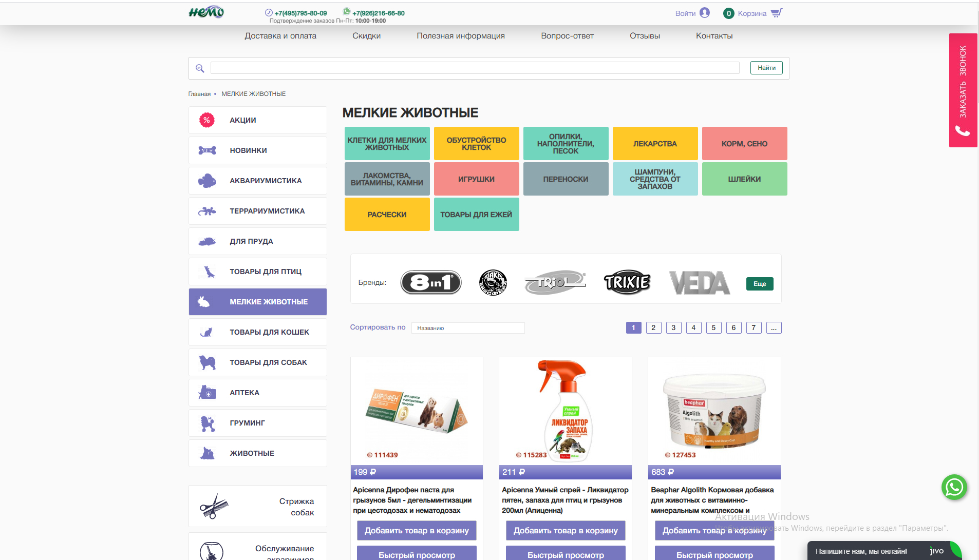Click the Найти search button
This screenshot has height=560, width=979.
click(x=766, y=68)
